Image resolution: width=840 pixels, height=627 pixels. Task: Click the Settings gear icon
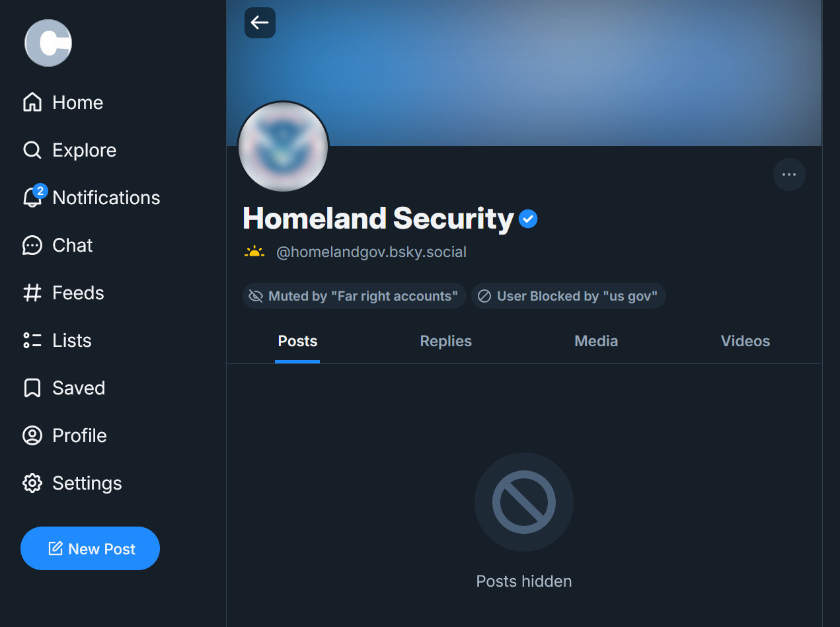coord(32,483)
